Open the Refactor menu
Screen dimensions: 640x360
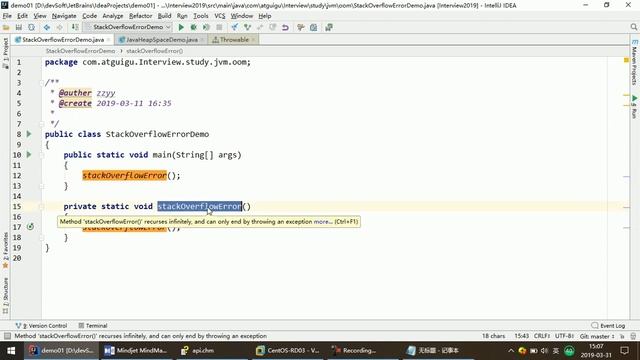[140, 16]
